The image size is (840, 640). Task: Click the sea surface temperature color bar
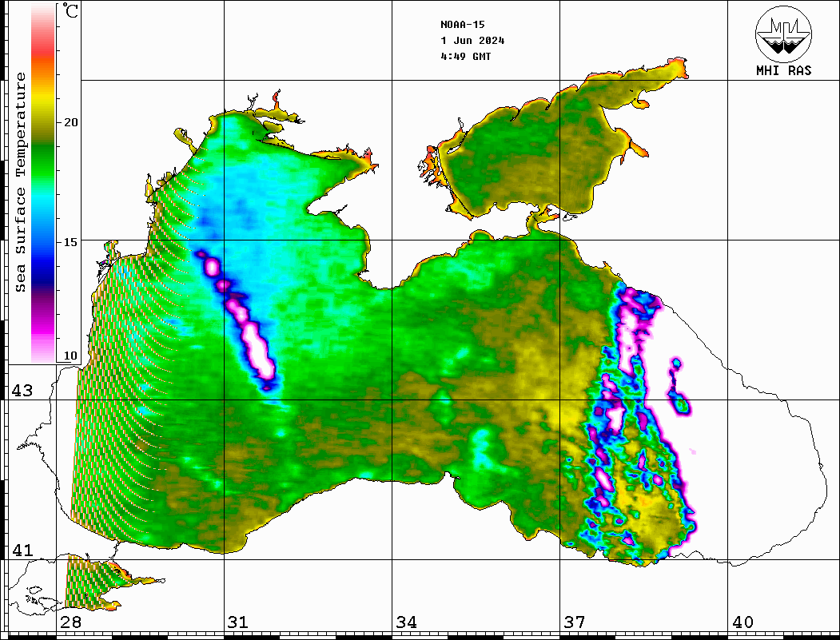43,183
